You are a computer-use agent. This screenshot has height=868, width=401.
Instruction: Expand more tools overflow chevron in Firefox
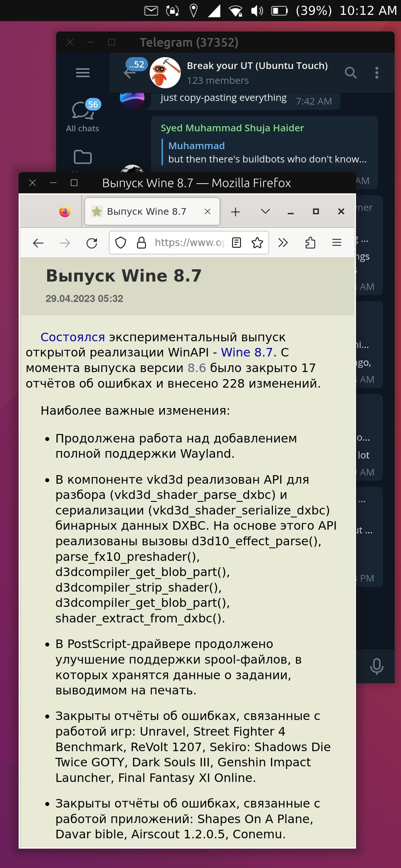click(283, 243)
